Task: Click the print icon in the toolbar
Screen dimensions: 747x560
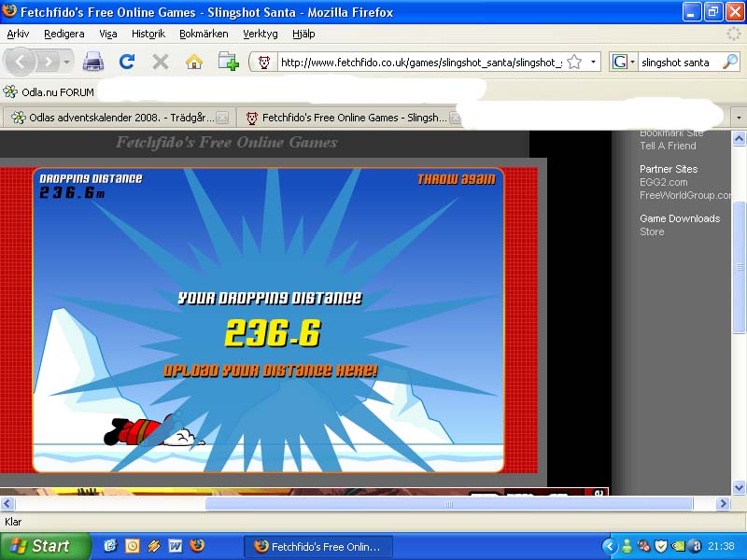Action: coord(93,62)
